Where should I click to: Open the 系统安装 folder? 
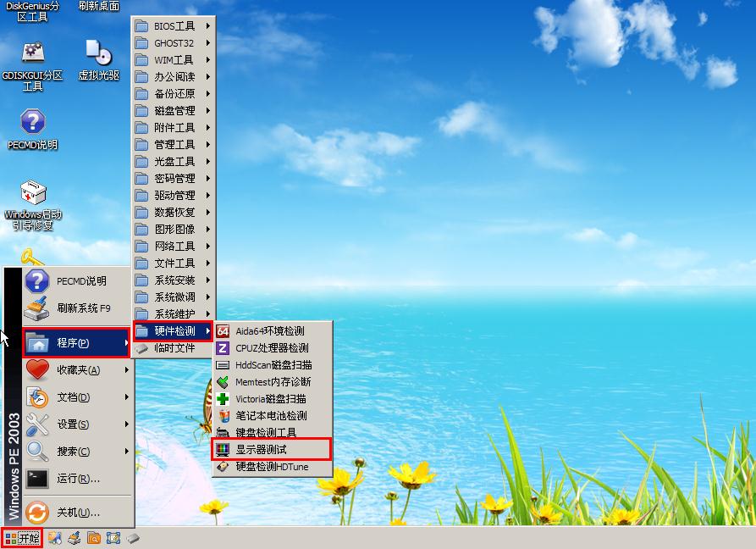[173, 280]
